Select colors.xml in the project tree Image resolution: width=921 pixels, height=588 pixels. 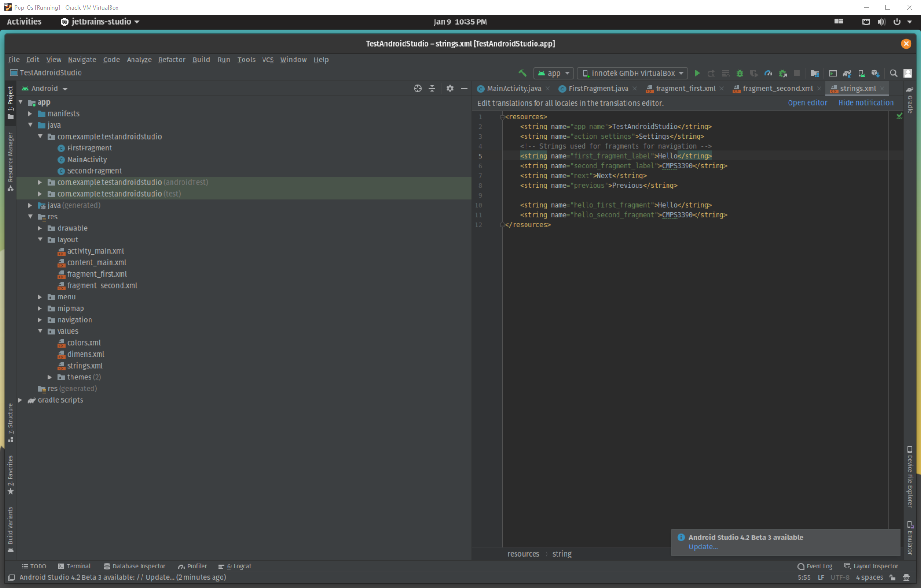click(84, 343)
